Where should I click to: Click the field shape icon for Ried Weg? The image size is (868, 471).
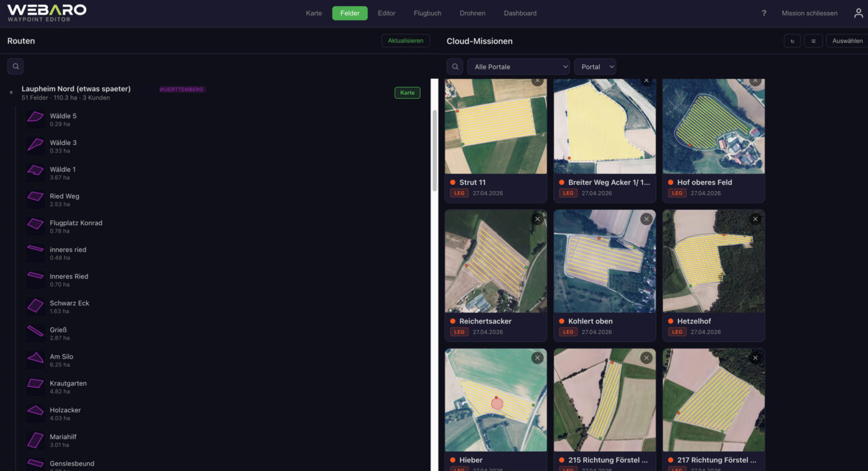[35, 196]
